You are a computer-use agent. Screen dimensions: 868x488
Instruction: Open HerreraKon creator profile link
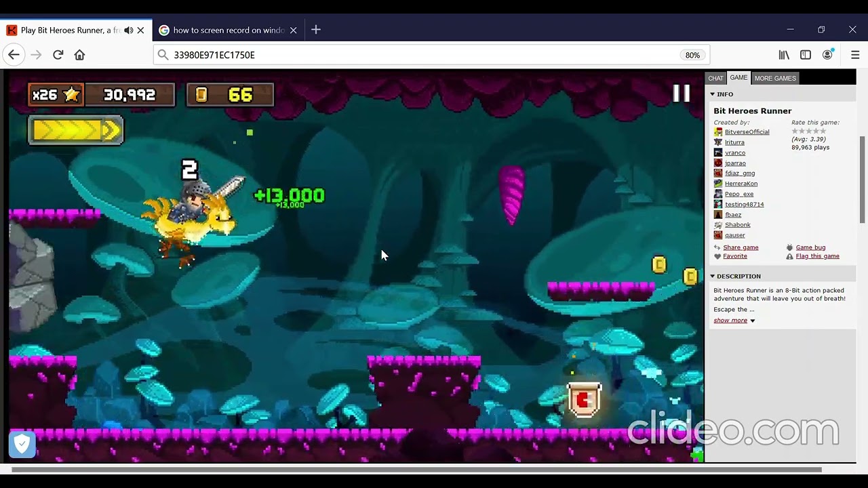click(741, 184)
